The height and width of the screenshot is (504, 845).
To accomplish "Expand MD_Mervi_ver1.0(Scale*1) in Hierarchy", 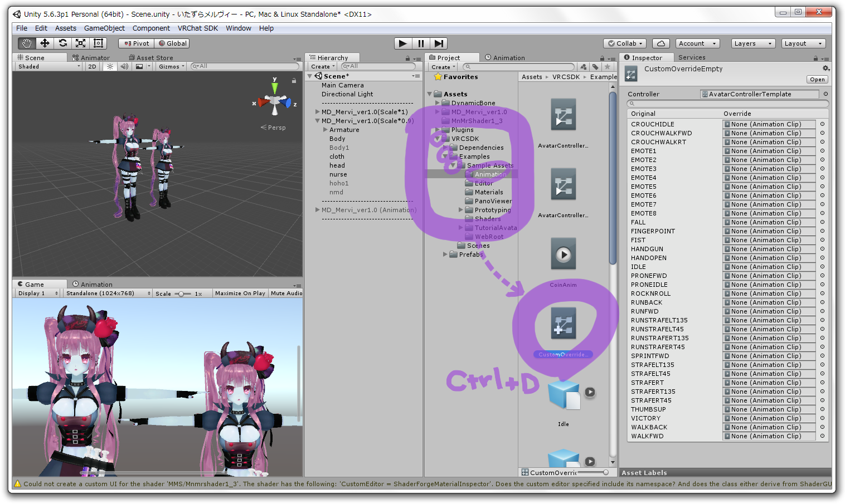I will (x=318, y=112).
